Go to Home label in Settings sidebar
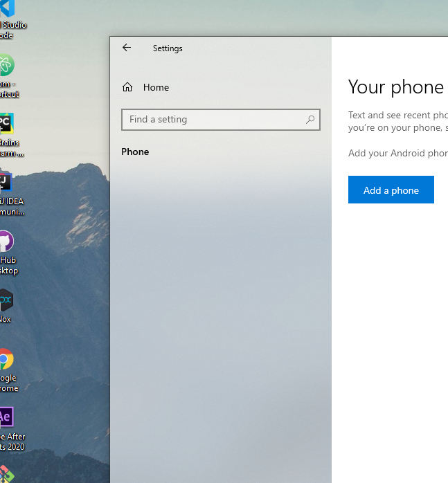 156,87
